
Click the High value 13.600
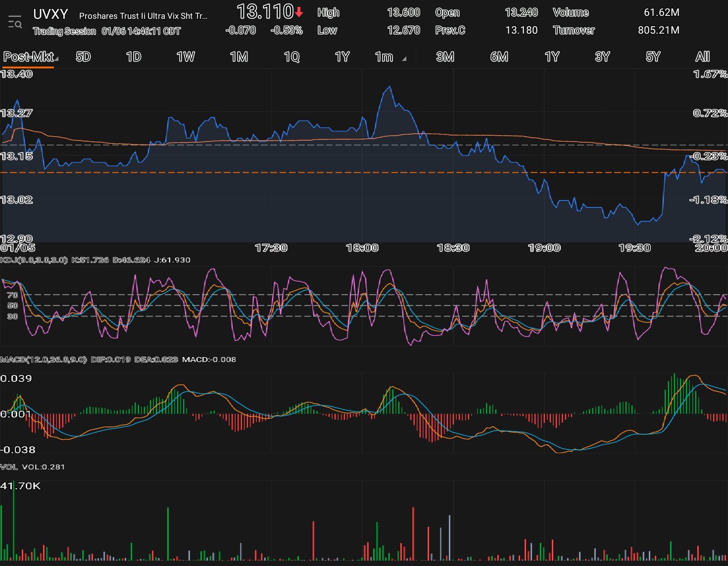click(403, 12)
